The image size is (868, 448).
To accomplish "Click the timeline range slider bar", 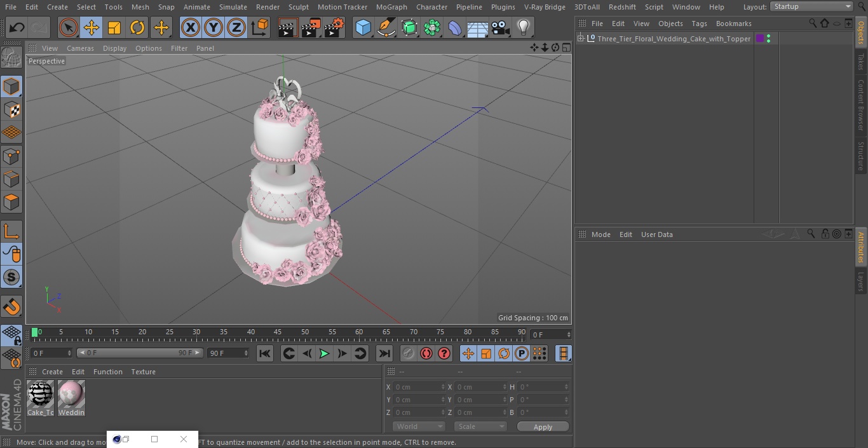I will tap(140, 353).
